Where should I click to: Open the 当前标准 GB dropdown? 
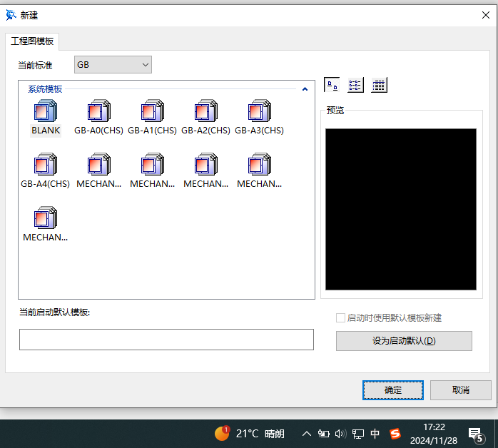pos(113,64)
